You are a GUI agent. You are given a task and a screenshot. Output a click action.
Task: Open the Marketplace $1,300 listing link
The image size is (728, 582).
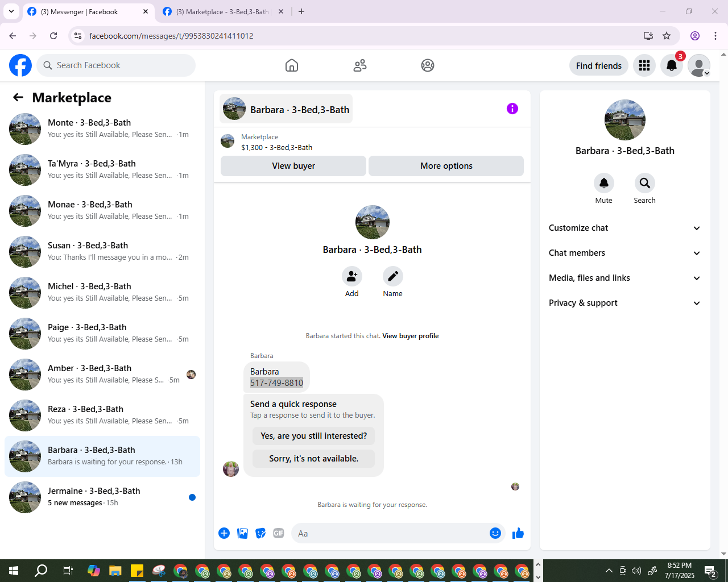pyautogui.click(x=276, y=147)
